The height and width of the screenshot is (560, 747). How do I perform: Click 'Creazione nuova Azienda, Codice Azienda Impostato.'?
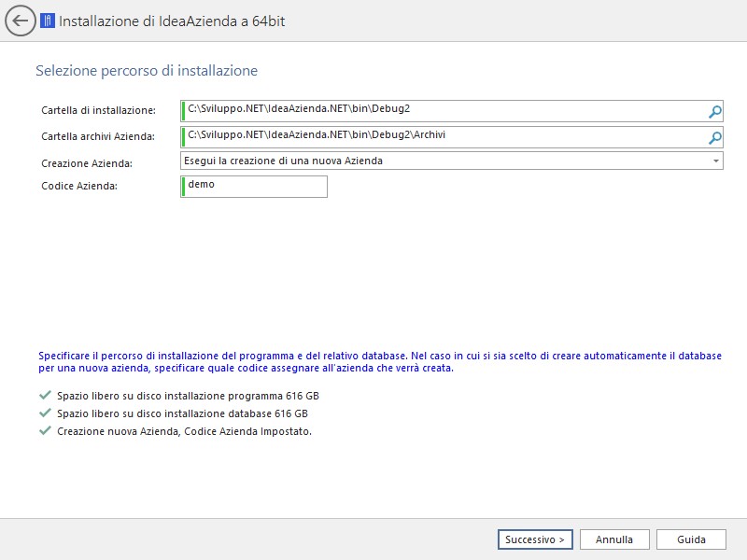(x=184, y=431)
